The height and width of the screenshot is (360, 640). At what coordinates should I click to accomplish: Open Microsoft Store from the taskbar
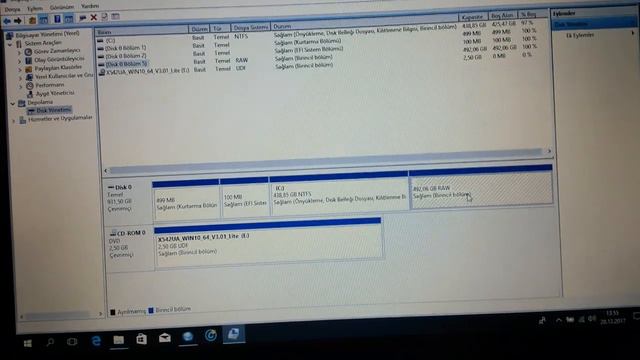(142, 339)
